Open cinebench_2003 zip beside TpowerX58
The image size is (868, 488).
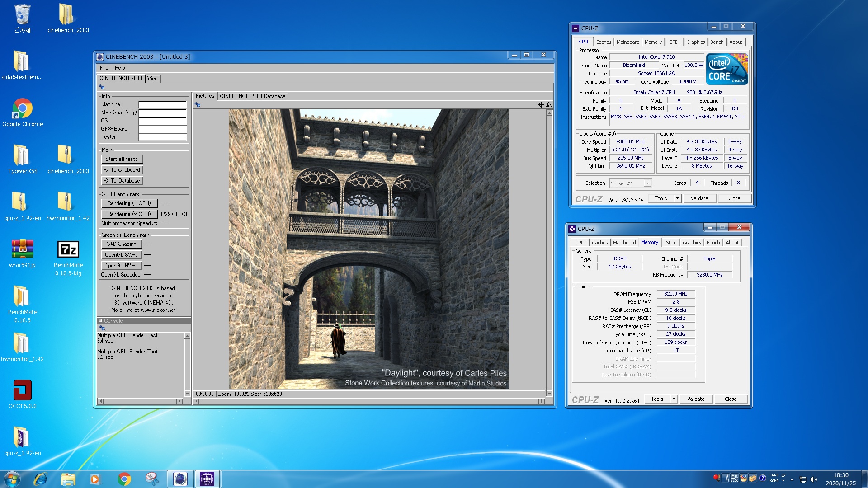pyautogui.click(x=68, y=159)
